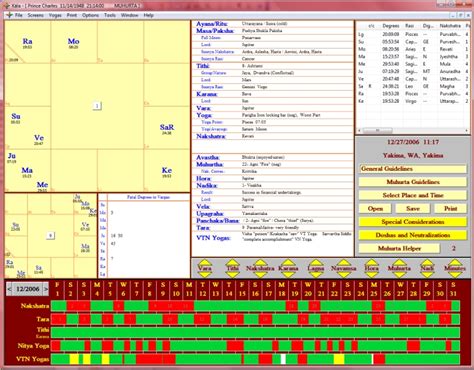Click the Open button
The image size is (474, 370).
coord(375,209)
